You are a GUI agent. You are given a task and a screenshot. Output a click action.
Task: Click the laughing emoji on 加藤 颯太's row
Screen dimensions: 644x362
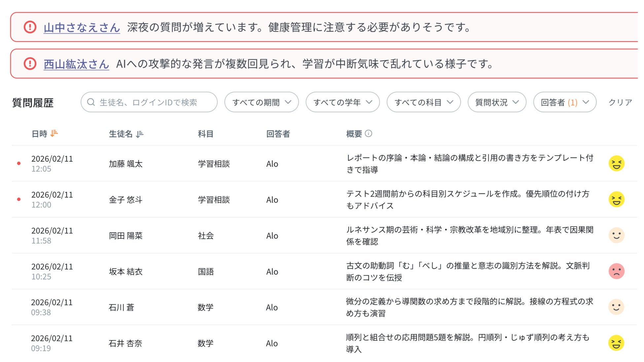pyautogui.click(x=616, y=163)
